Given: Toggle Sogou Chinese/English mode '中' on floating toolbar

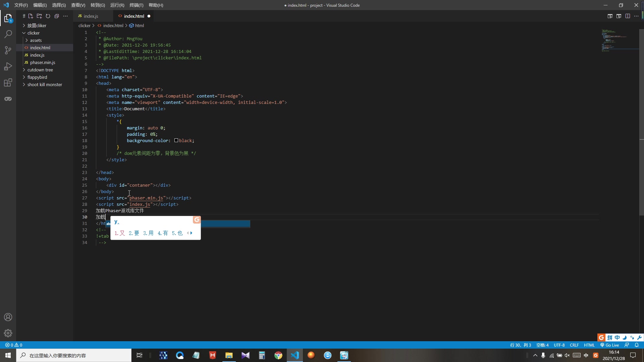Looking at the screenshot, I should click(x=617, y=338).
